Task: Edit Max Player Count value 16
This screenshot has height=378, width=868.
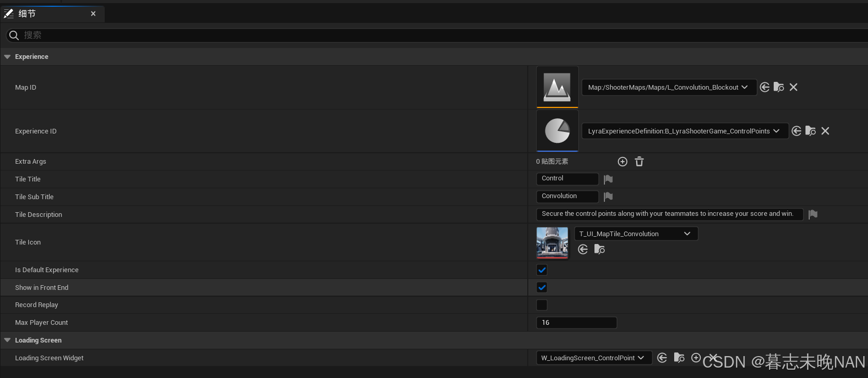Action: pos(577,323)
